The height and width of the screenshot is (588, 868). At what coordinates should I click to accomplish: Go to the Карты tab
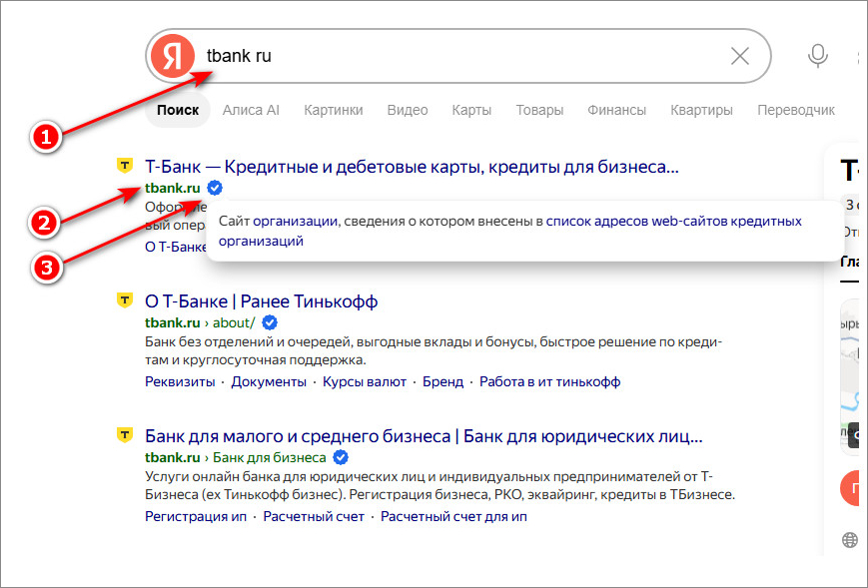[471, 110]
